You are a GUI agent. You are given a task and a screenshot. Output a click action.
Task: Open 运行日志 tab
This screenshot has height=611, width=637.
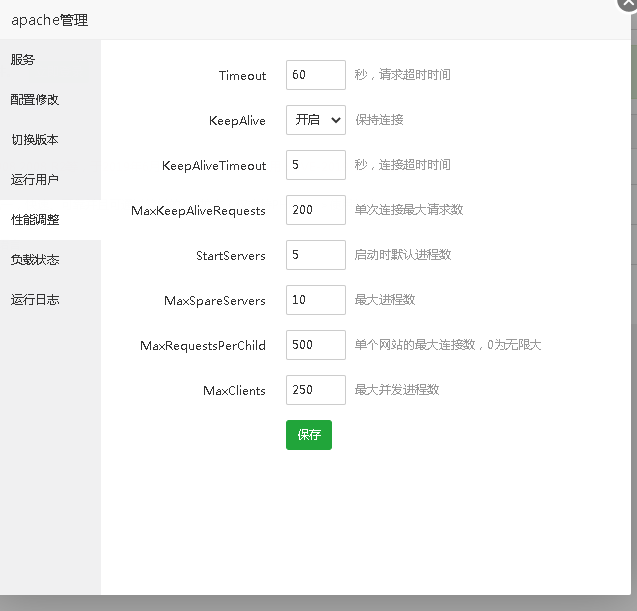[x=50, y=300]
